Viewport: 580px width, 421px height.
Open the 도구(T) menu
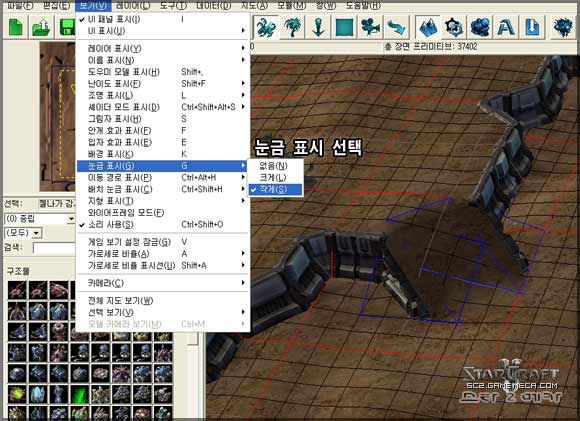pyautogui.click(x=173, y=6)
